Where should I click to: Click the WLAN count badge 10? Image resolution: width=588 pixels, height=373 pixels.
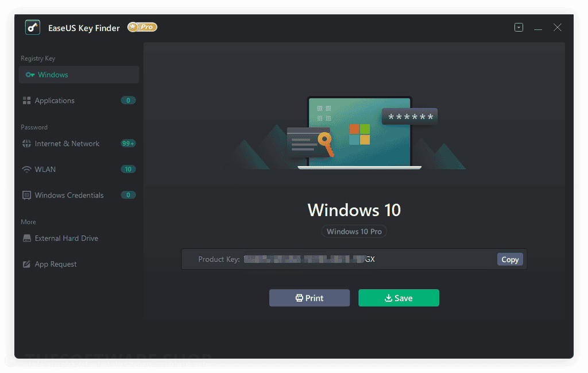coord(128,169)
